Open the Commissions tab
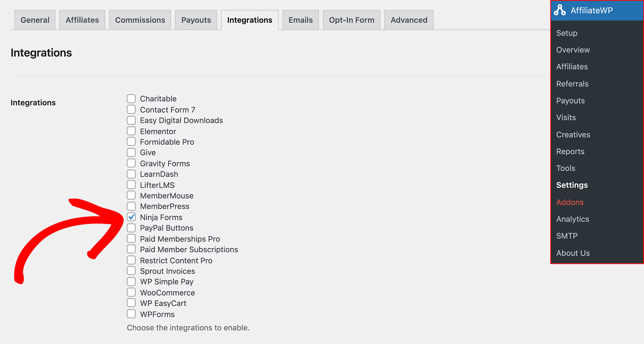Screen dimensions: 644x344 tap(140, 20)
